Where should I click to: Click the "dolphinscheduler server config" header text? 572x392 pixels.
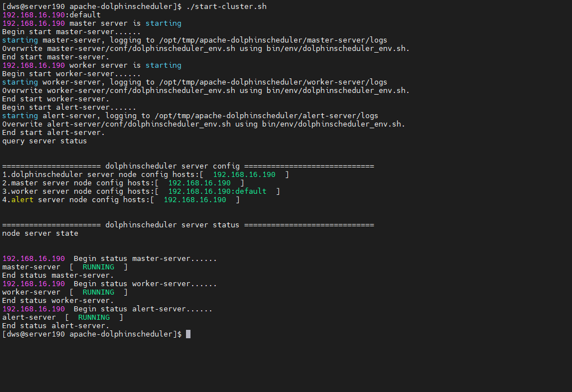tap(172, 166)
